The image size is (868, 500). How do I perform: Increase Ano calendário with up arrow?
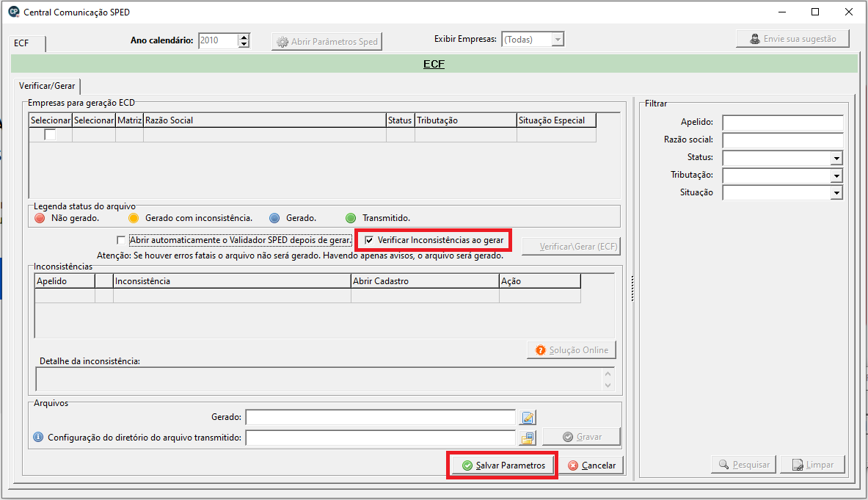point(244,37)
